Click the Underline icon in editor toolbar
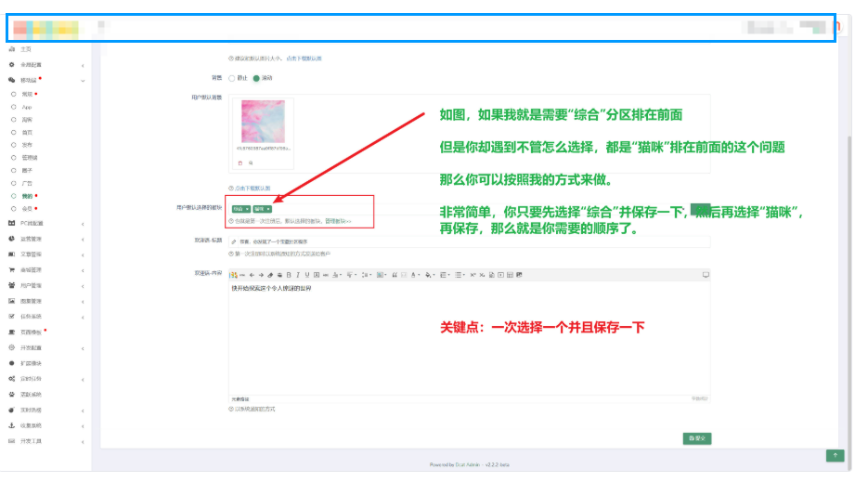Screen dimensions: 868x482 [307, 275]
